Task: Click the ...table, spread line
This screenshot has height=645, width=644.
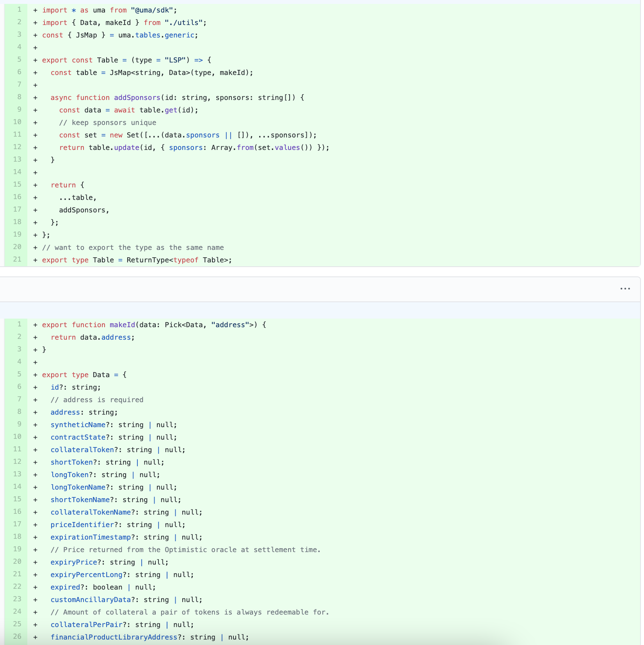Action: coord(78,198)
